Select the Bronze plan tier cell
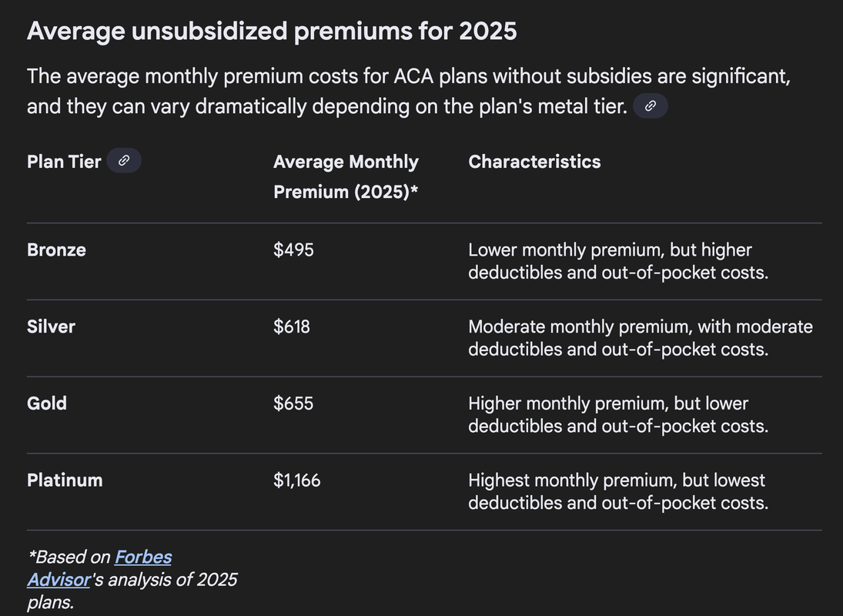843x616 pixels. click(x=56, y=249)
